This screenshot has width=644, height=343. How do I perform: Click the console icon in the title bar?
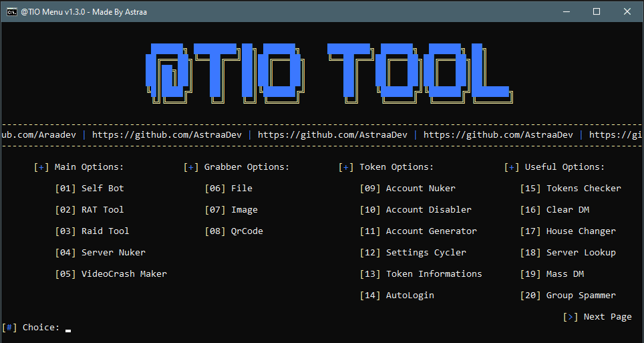[x=12, y=11]
